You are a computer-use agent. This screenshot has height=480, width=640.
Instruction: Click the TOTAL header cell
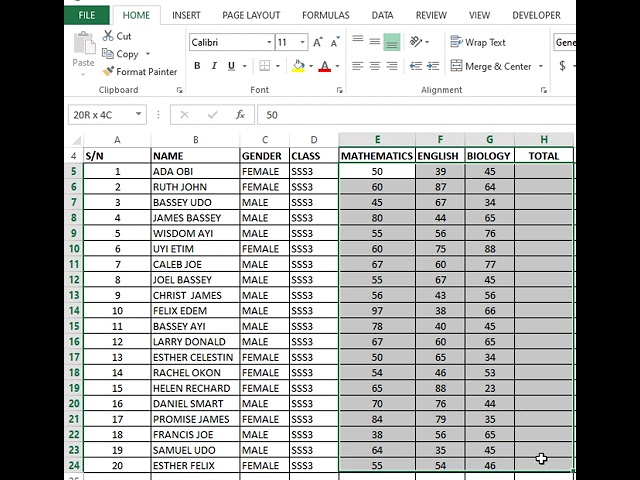tap(544, 156)
